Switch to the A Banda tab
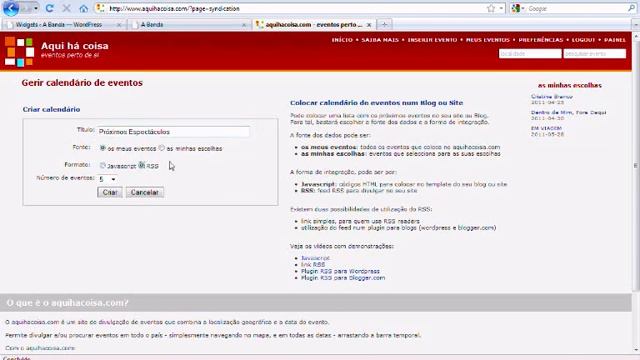The height and width of the screenshot is (360, 640). pos(190,25)
